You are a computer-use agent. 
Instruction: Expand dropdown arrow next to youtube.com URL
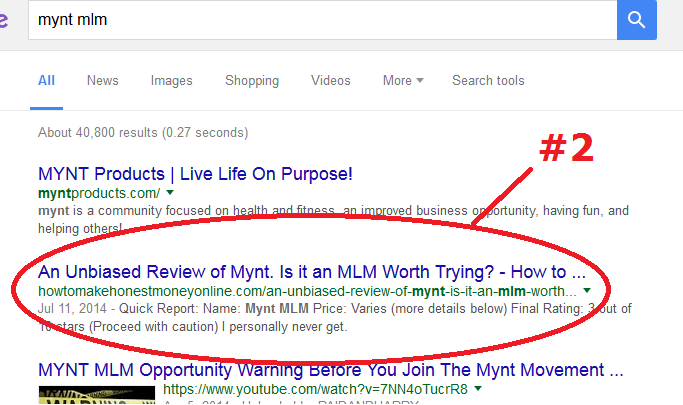pyautogui.click(x=478, y=388)
